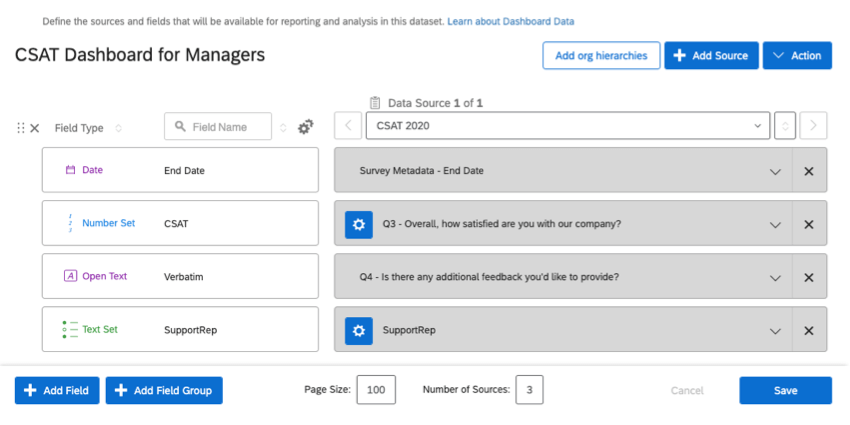Viewport: 850px width, 425px height.
Task: Remove the Survey Metadata - End Date mapping
Action: pos(809,171)
